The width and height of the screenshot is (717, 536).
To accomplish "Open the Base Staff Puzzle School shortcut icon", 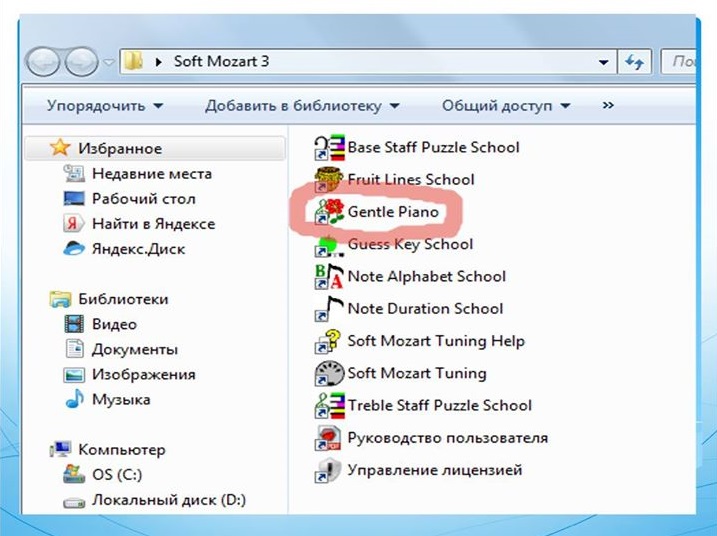I will (329, 147).
